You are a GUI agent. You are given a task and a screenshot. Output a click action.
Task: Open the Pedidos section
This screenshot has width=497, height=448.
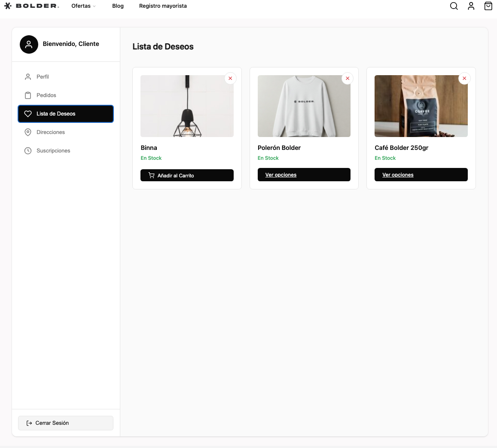[66, 95]
